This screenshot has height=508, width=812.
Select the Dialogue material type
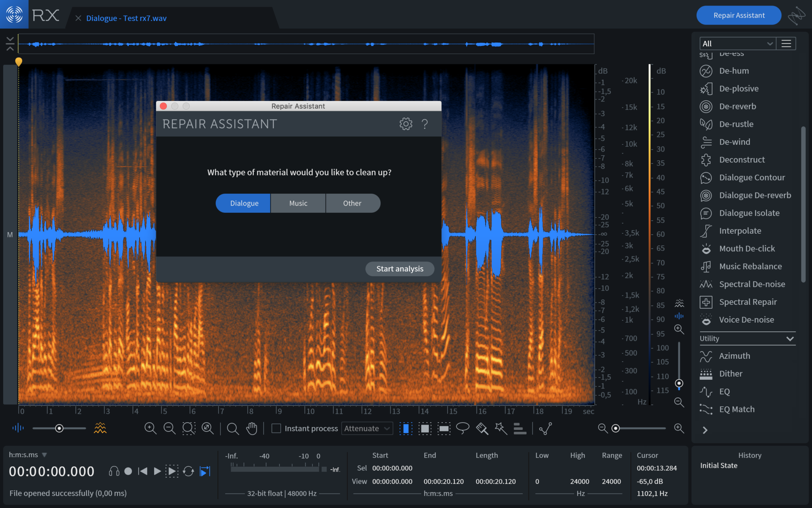(x=244, y=202)
